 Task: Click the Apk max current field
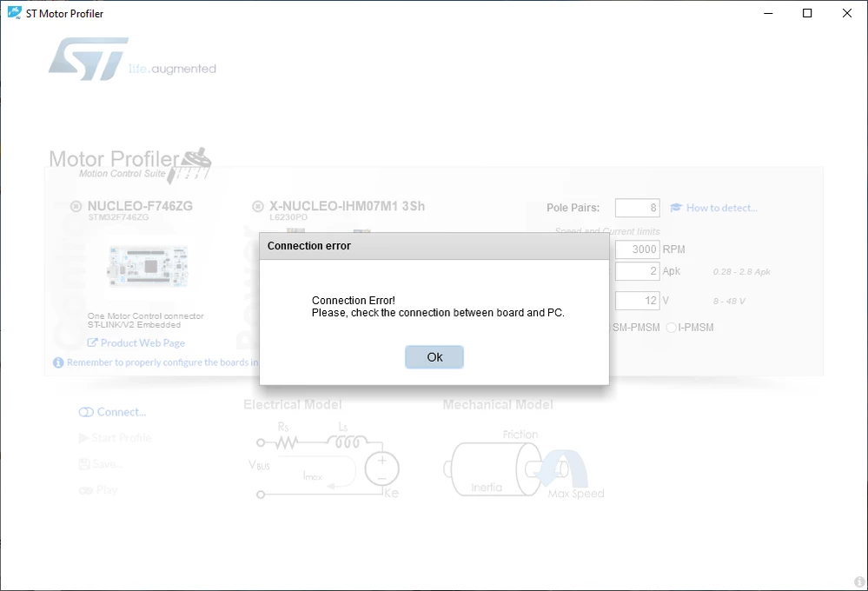[637, 271]
